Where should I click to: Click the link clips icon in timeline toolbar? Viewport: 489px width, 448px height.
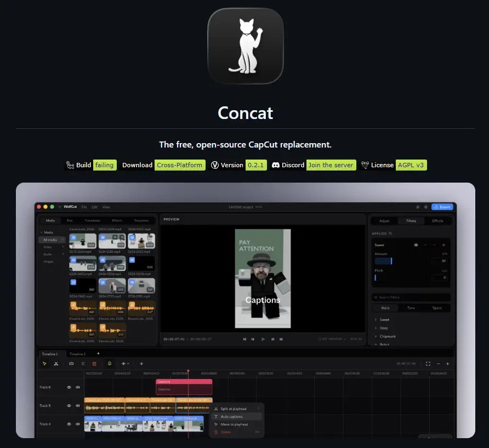[x=71, y=364]
